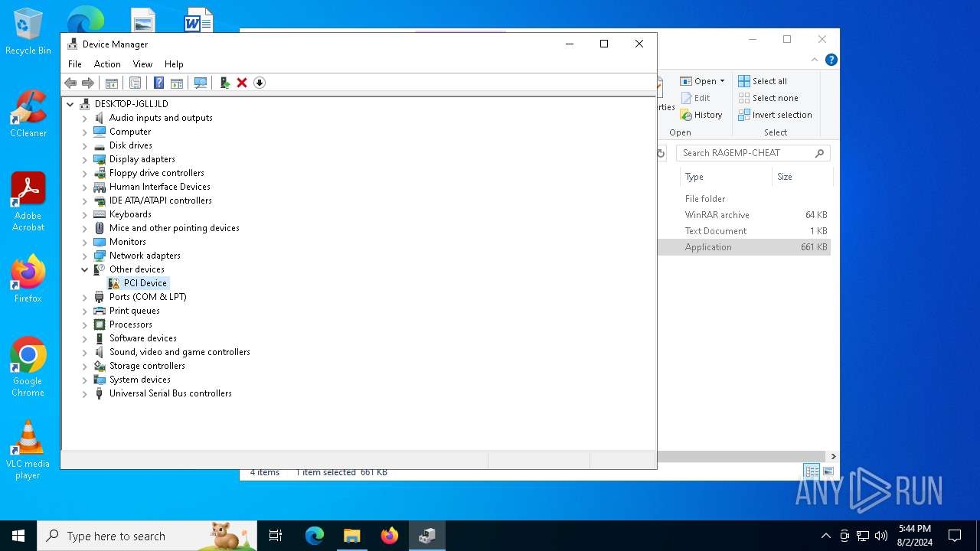The width and height of the screenshot is (980, 551).
Task: Click Show/Hide Console Tree toolbar icon
Action: pos(111,83)
